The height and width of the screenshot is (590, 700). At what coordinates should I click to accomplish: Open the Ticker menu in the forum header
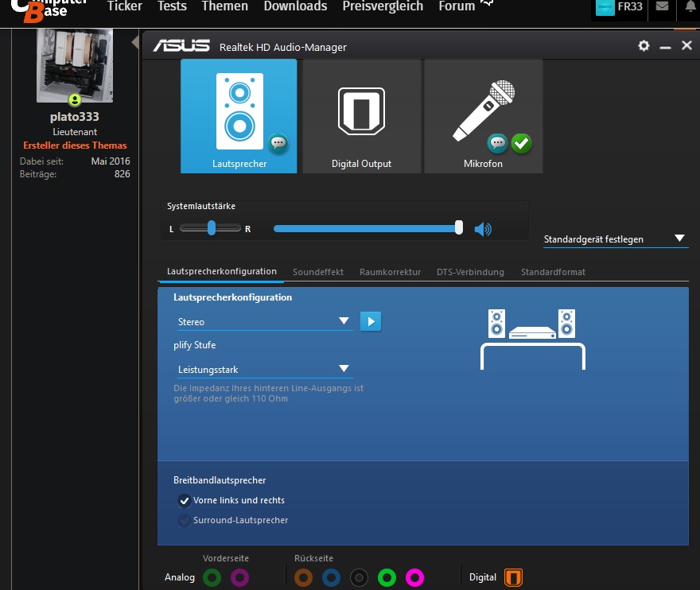tap(125, 6)
